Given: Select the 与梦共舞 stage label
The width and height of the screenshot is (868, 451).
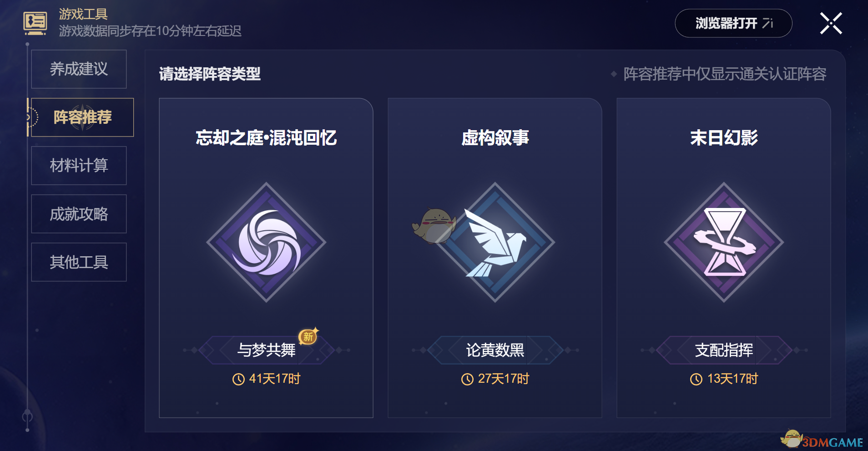Looking at the screenshot, I should 267,350.
